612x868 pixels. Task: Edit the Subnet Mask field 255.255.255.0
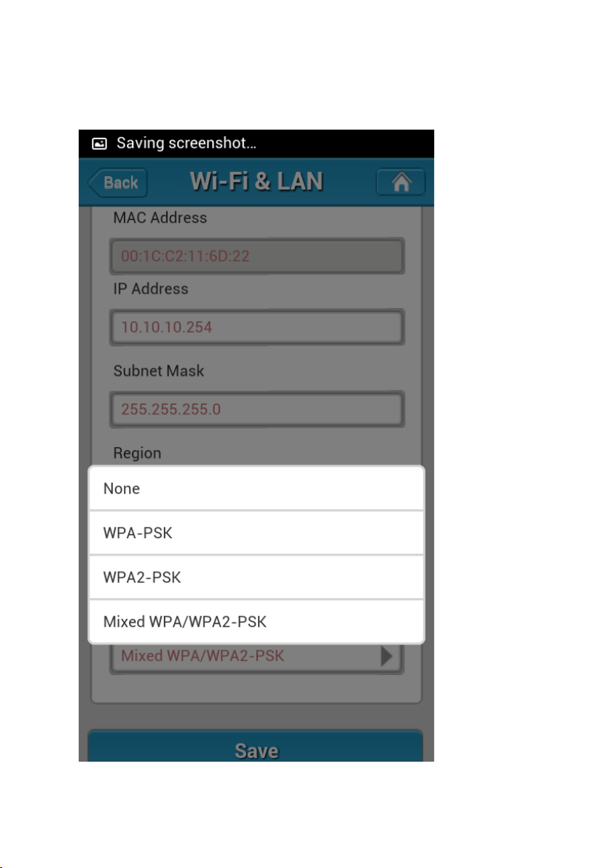[256, 409]
